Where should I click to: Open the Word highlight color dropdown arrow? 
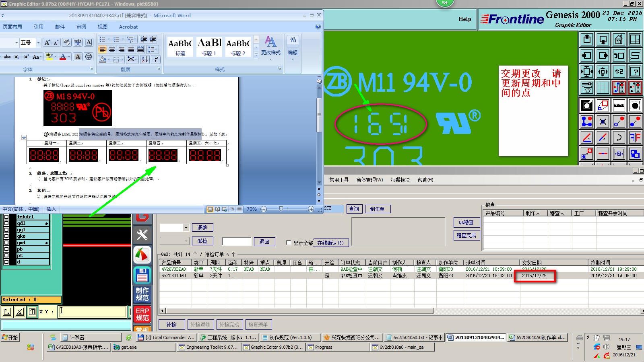point(55,57)
